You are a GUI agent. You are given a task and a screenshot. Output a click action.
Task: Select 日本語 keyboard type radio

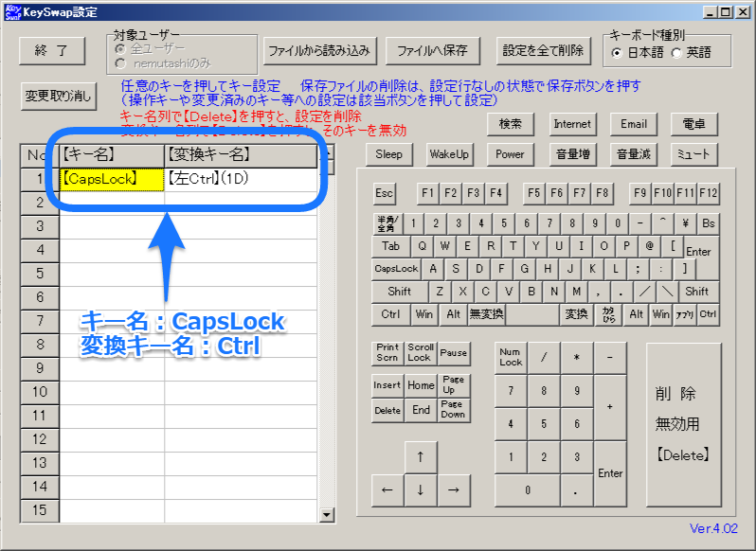[x=638, y=53]
